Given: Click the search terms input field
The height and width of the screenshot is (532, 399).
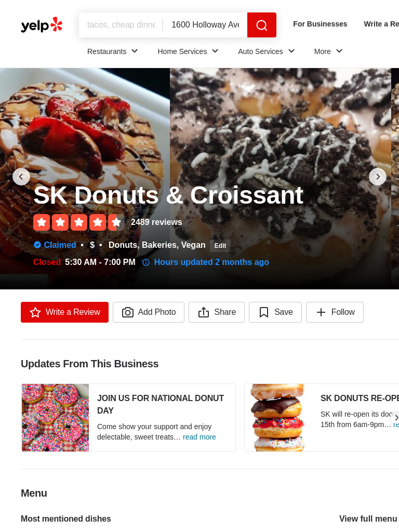Looking at the screenshot, I should point(121,25).
